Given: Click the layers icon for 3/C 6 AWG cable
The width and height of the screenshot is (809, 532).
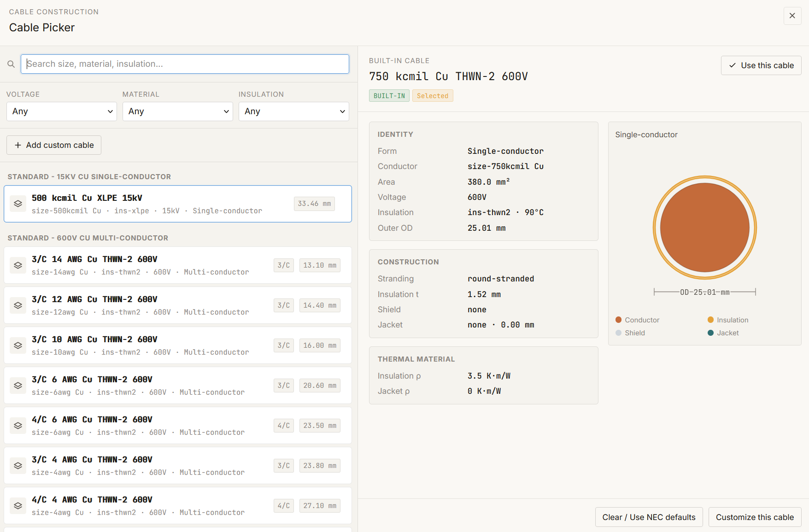Looking at the screenshot, I should [x=18, y=386].
